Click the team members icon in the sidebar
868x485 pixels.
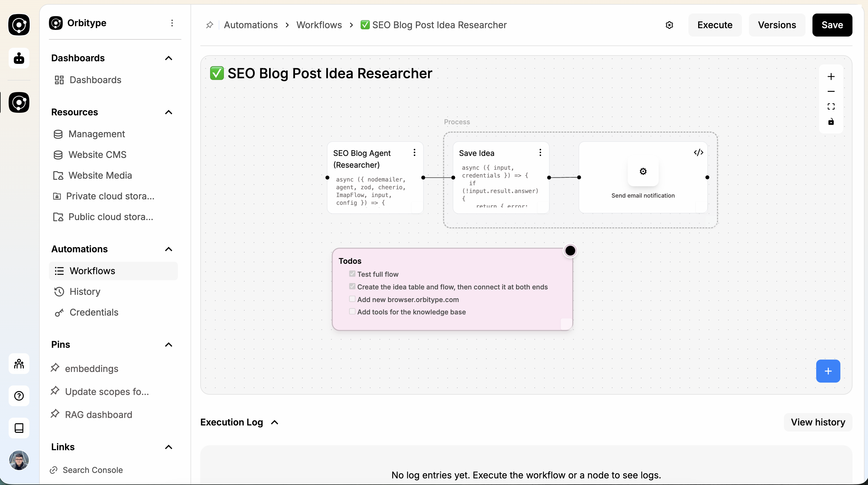pos(19,364)
